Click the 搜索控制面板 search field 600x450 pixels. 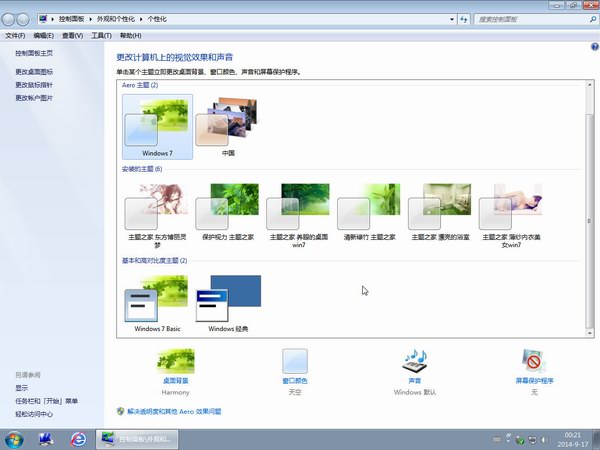click(x=532, y=19)
